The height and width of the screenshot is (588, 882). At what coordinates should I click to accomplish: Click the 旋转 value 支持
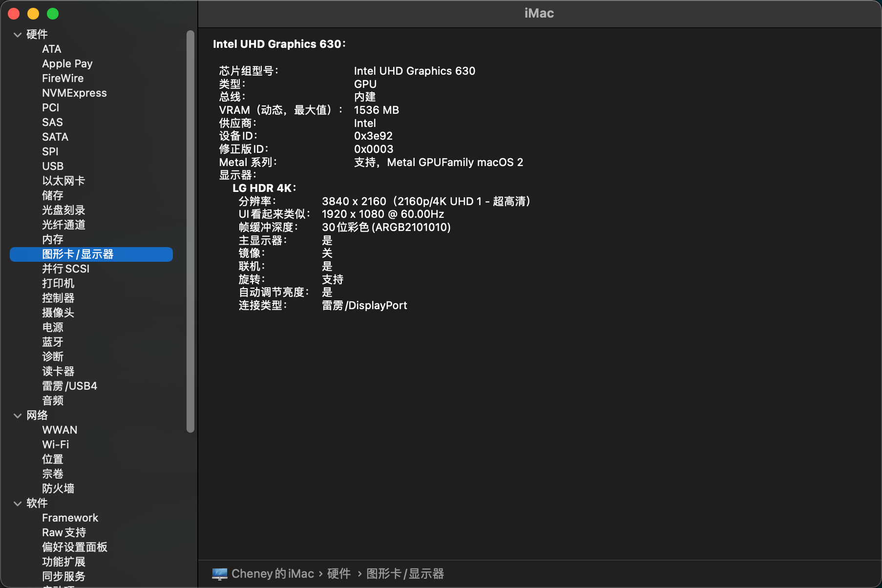pos(333,280)
